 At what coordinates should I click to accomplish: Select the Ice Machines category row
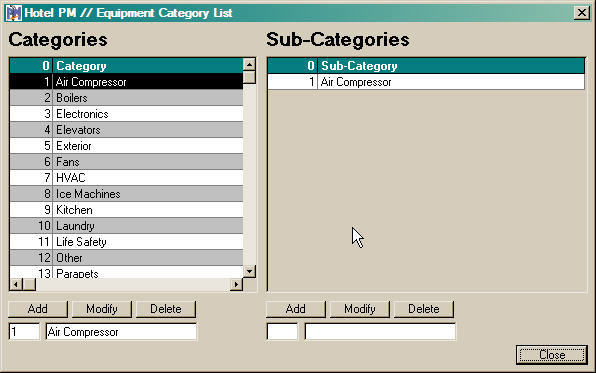coord(126,194)
